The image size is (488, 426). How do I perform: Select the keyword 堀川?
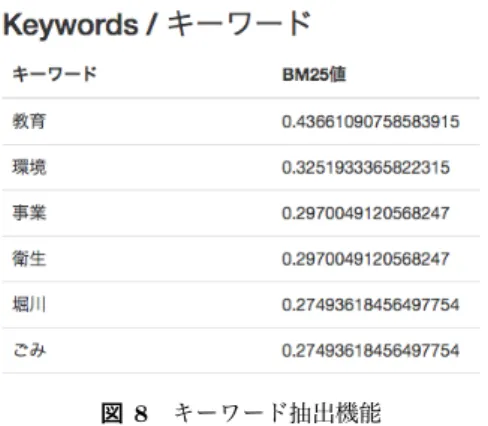click(29, 304)
